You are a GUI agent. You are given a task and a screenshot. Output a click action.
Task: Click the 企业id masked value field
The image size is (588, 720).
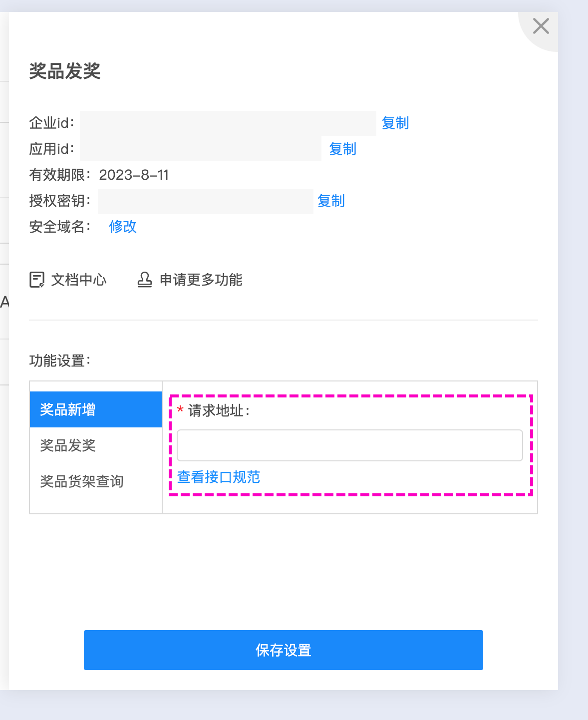(228, 123)
